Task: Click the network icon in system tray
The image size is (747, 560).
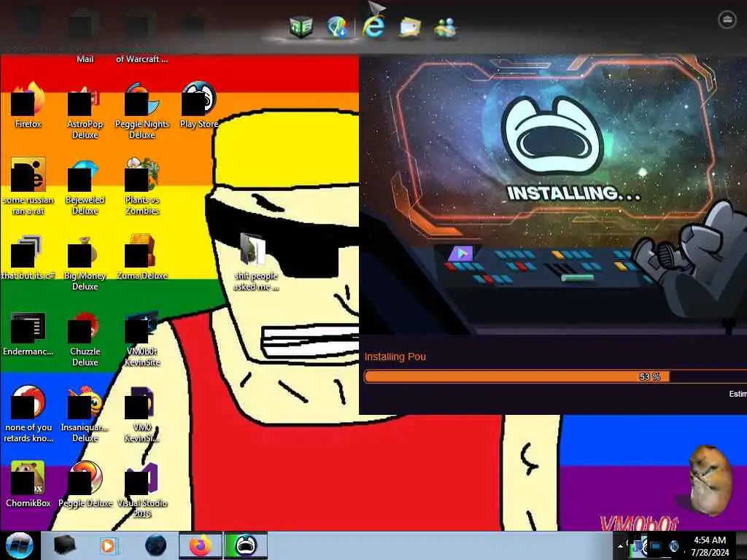Action: (x=656, y=546)
